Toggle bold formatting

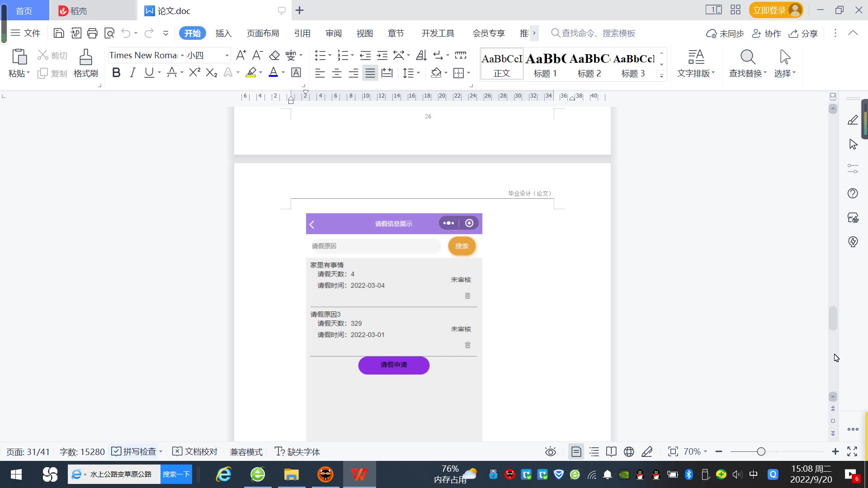coord(116,73)
